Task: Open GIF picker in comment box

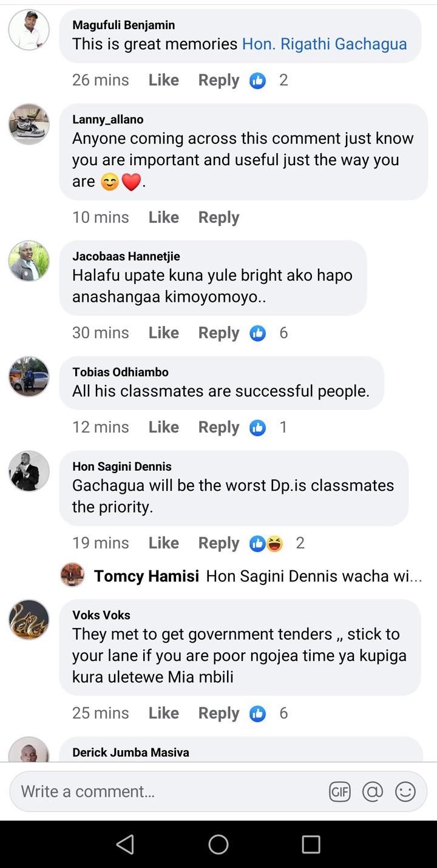Action: coord(340,791)
